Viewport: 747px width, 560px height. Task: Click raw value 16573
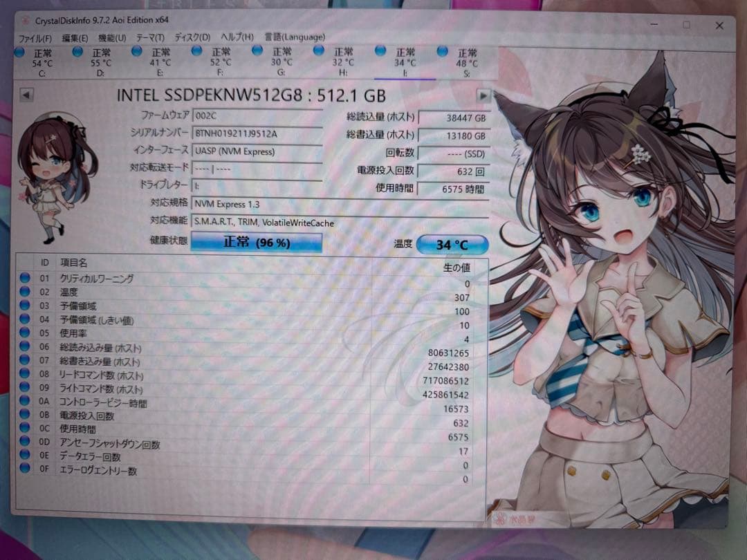point(456,409)
